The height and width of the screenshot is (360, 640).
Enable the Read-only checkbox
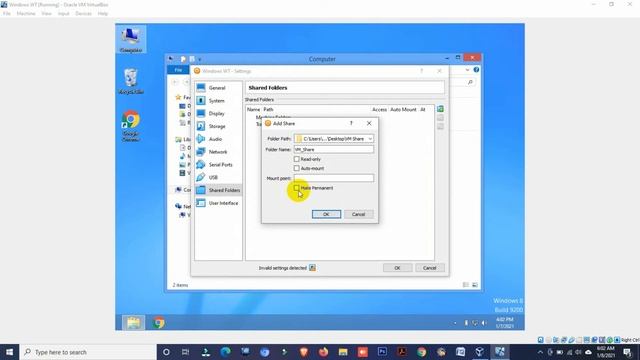pos(297,159)
